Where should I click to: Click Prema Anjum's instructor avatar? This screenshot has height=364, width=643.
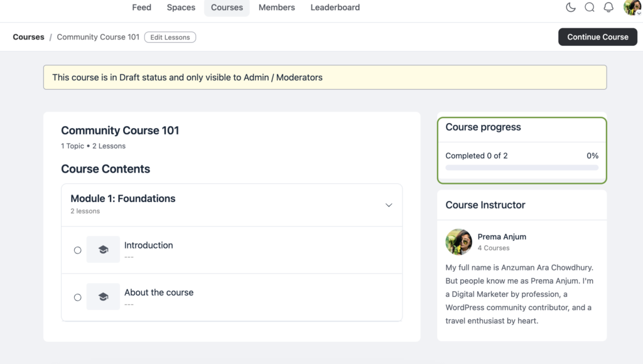coord(458,242)
